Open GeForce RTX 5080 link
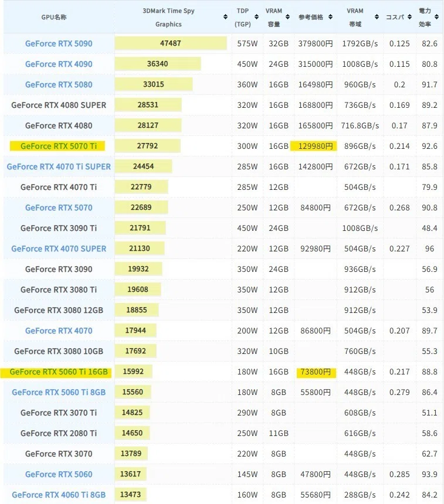 pos(59,84)
